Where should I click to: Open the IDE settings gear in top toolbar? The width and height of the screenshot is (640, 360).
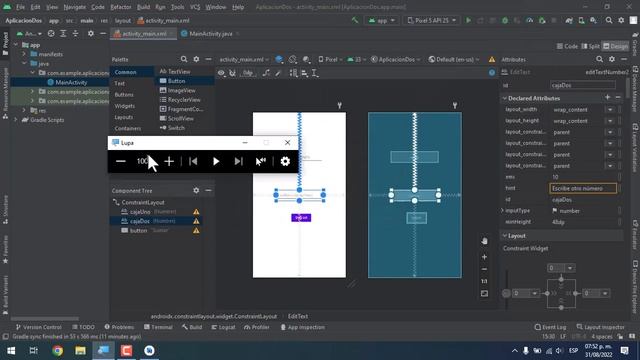(621, 20)
